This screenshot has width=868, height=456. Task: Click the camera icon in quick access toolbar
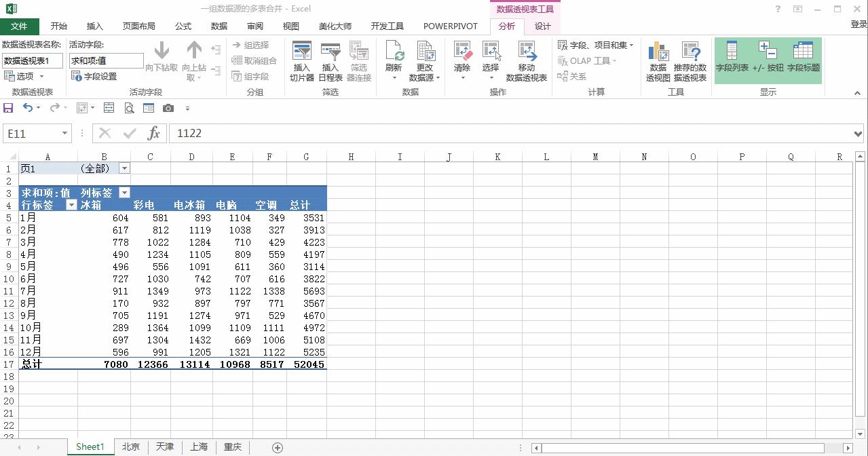pyautogui.click(x=168, y=108)
